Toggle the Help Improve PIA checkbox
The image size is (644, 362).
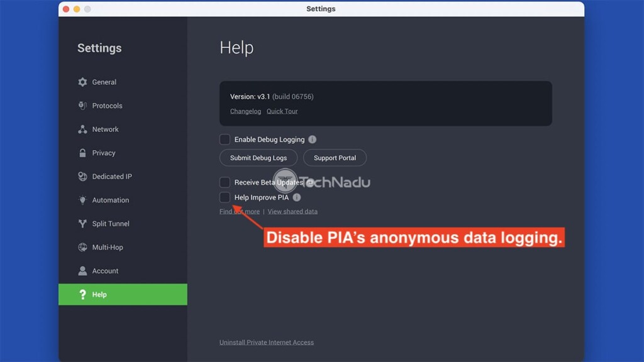click(x=225, y=197)
